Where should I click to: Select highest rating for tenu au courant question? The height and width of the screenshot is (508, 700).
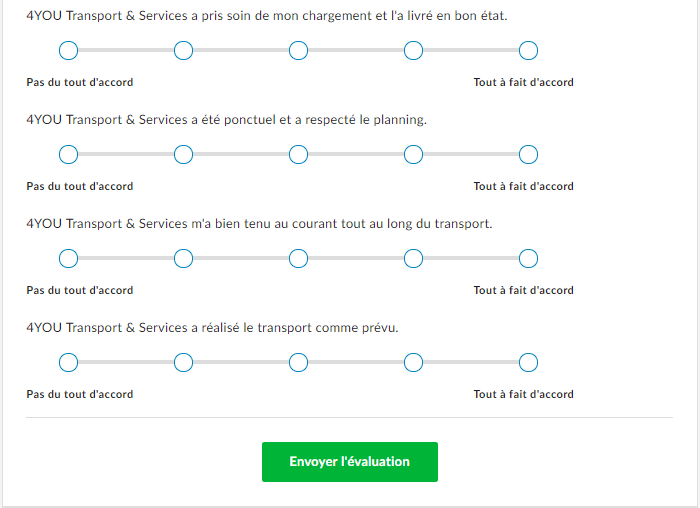529,258
